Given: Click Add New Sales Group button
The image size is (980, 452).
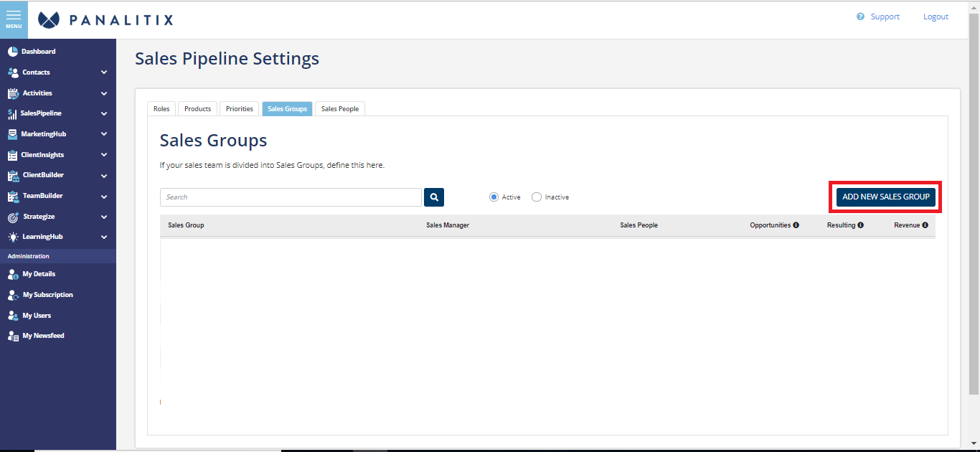Looking at the screenshot, I should tap(886, 197).
